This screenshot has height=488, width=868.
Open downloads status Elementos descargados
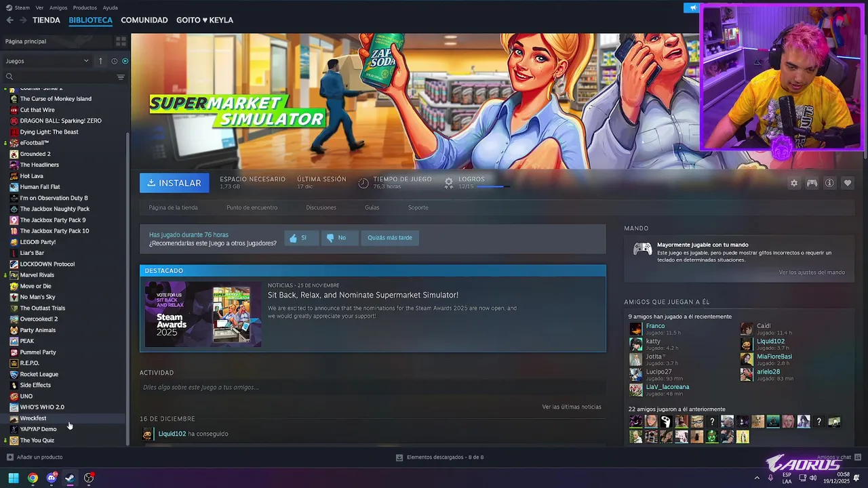pyautogui.click(x=439, y=457)
